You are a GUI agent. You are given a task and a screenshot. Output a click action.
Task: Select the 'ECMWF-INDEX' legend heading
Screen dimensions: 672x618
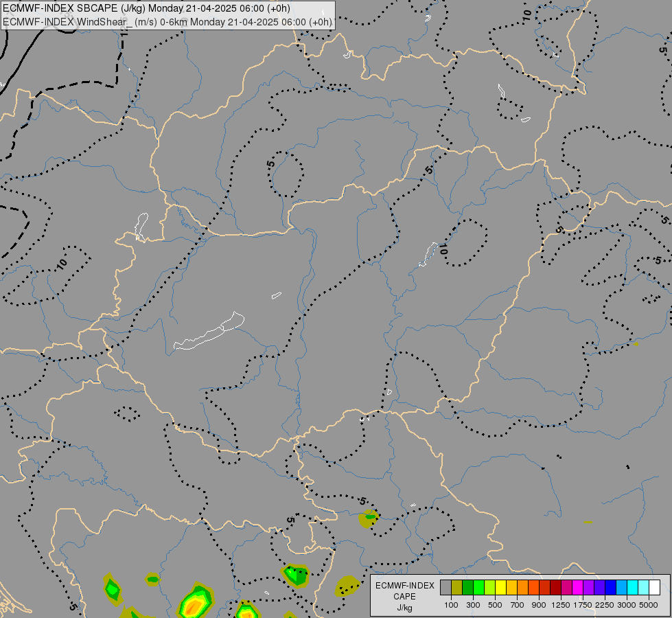[x=404, y=586]
